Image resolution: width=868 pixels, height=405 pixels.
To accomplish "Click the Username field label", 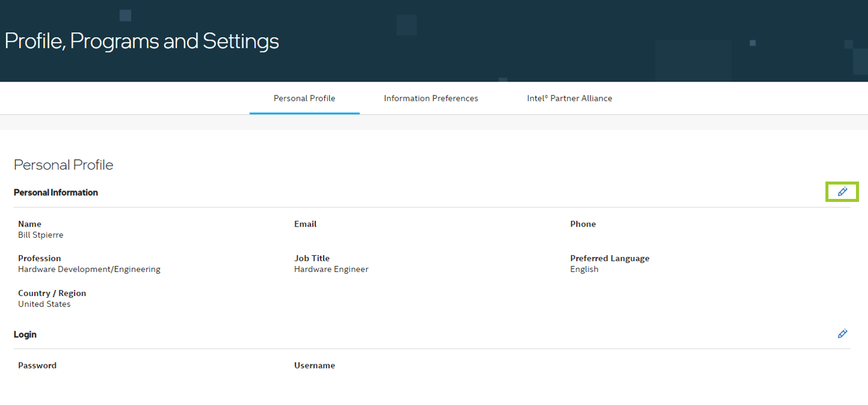I will click(x=314, y=365).
